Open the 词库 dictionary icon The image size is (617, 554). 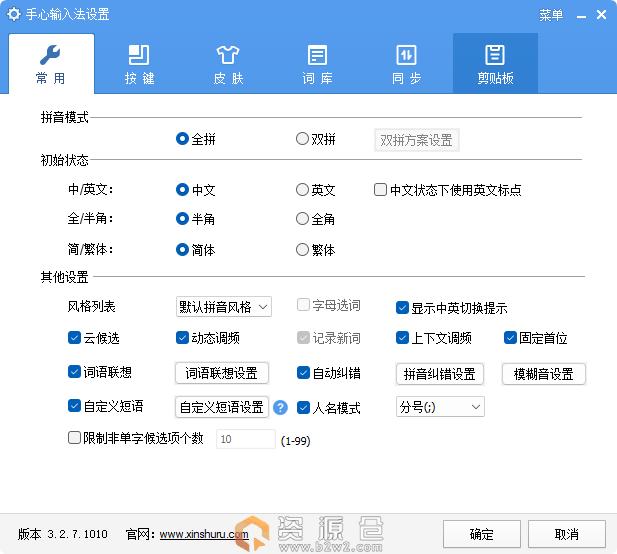317,55
